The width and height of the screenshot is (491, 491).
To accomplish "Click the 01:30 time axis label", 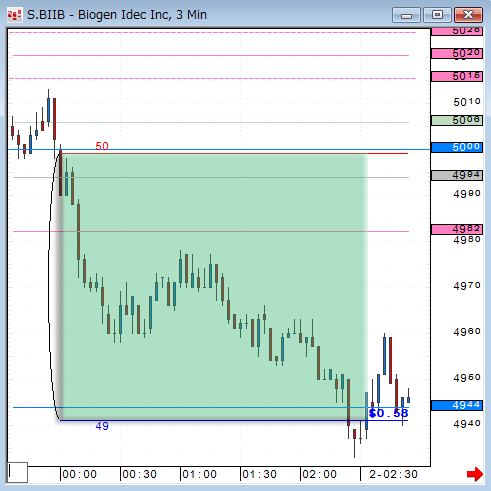I will pyautogui.click(x=259, y=474).
